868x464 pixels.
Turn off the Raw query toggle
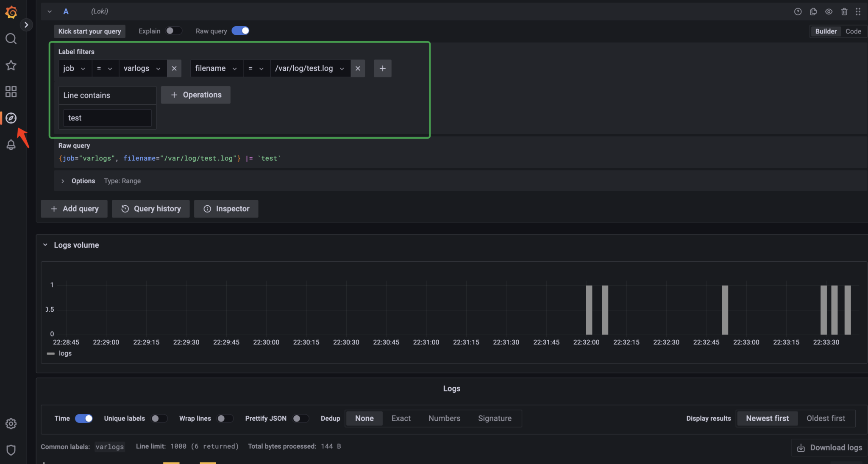pyautogui.click(x=240, y=31)
